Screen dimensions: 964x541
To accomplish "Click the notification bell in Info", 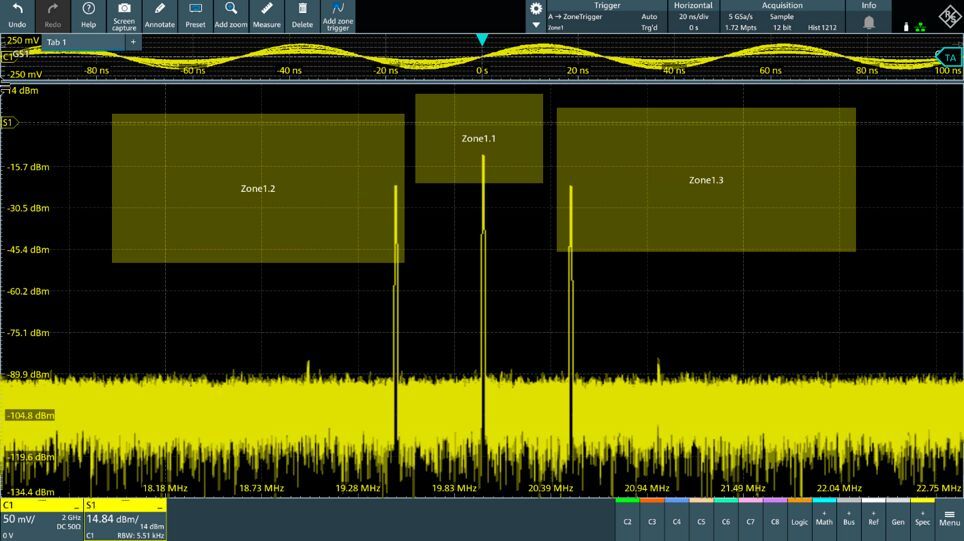I will tap(869, 22).
